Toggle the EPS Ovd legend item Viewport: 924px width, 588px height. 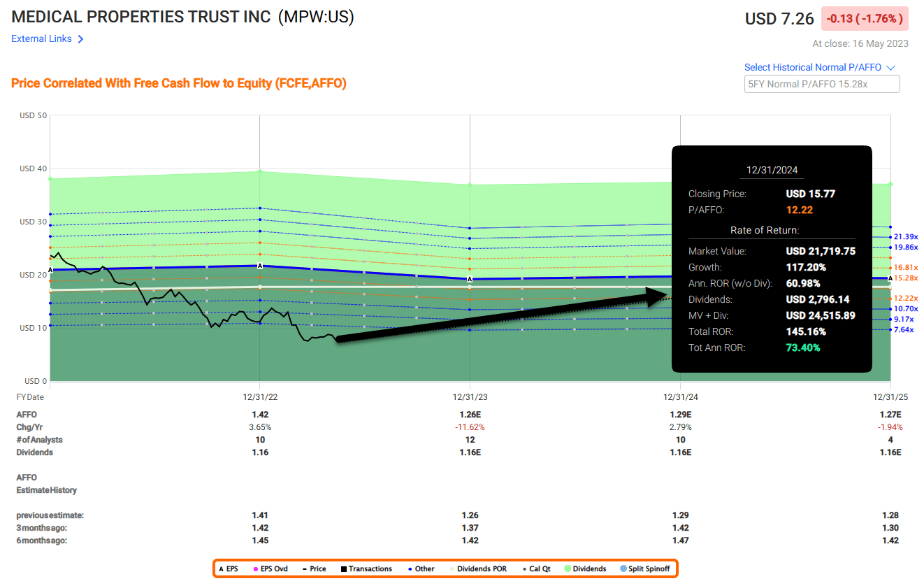(x=270, y=569)
